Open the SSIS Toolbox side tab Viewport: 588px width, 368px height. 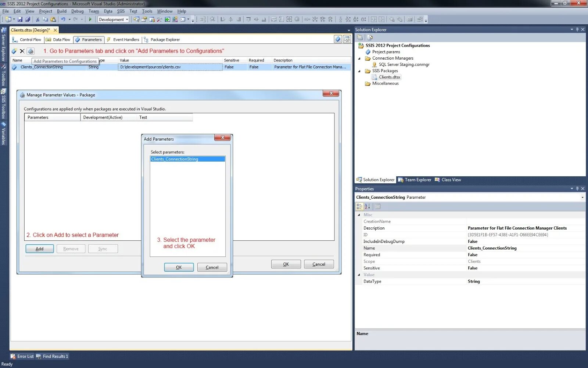[3, 104]
